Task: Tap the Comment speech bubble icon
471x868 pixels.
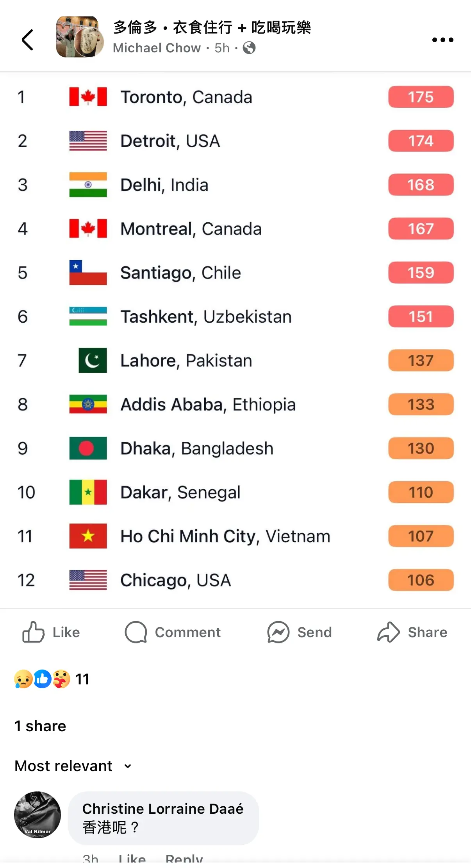Action: point(136,632)
